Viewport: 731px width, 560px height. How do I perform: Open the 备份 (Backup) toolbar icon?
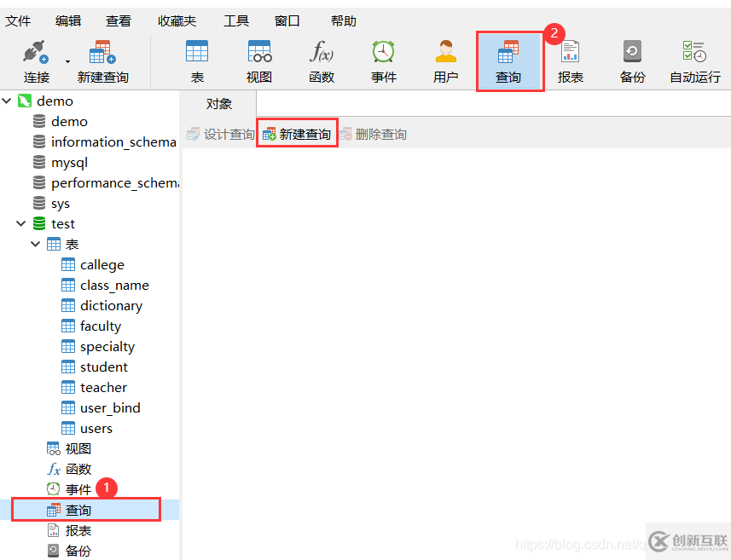tap(633, 62)
